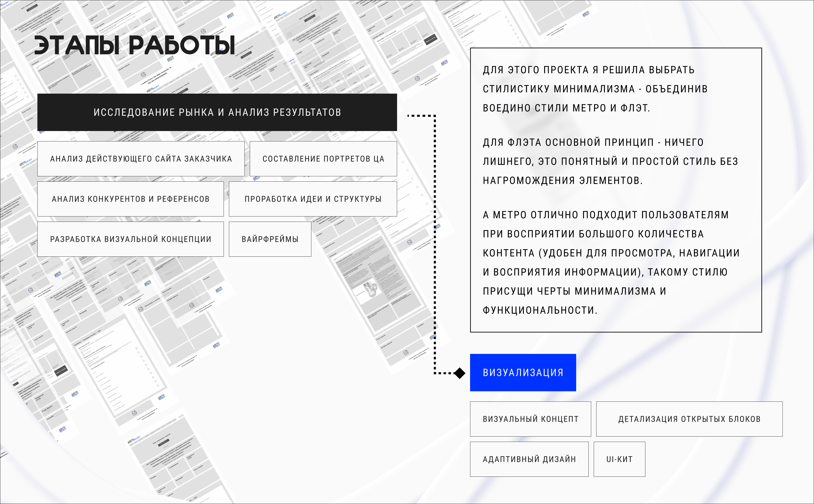
Task: Select 'СОСТАВЛЕНИЕ ПОРТРЕТОВ ЦА' box
Action: tap(323, 159)
